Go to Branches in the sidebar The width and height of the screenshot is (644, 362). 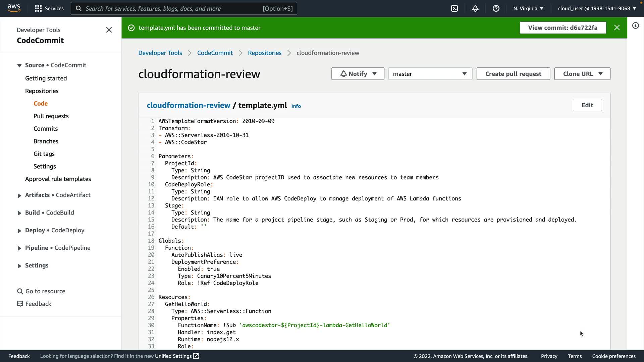(x=46, y=141)
